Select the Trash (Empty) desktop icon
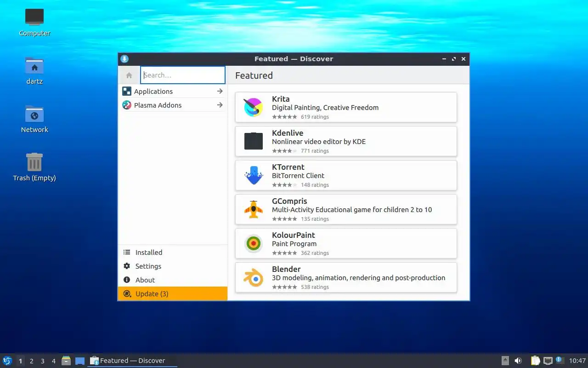Image resolution: width=588 pixels, height=368 pixels. [x=34, y=167]
